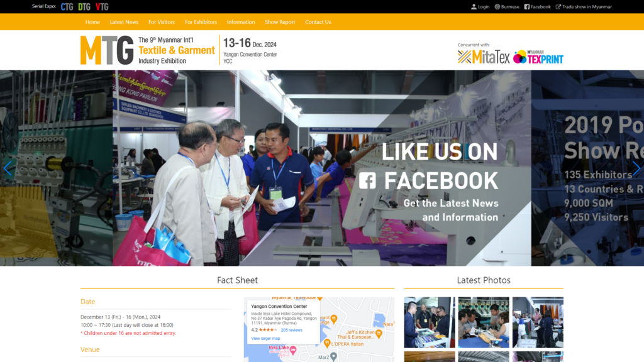Open Latest News menu
This screenshot has width=644, height=362.
click(124, 22)
